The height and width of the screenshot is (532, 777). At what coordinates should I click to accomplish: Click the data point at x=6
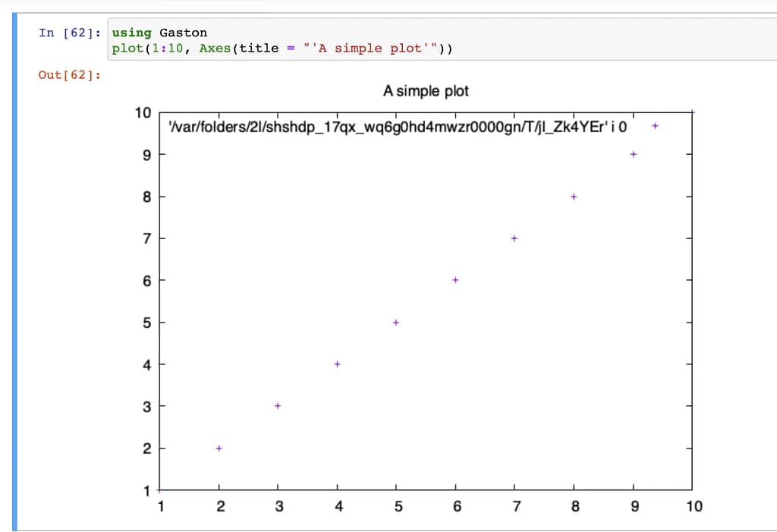coord(455,280)
